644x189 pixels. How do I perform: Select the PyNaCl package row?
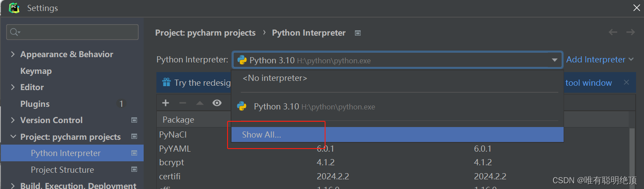(x=173, y=135)
